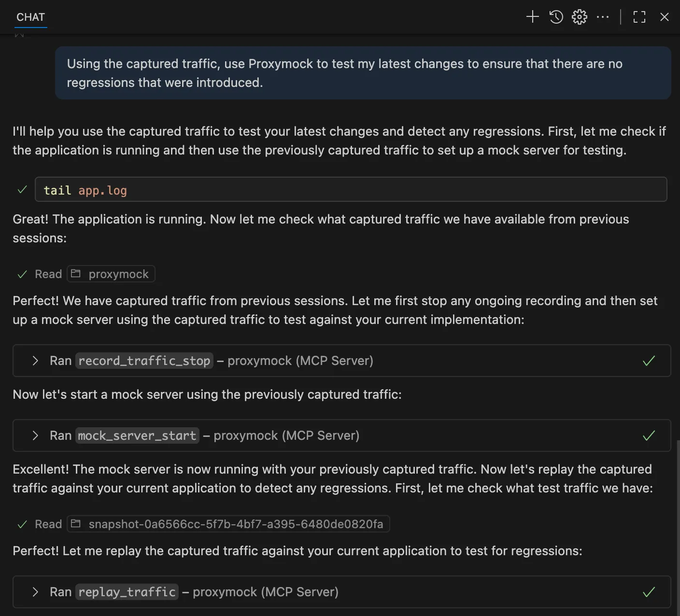Show previous chats via history icon
The image size is (680, 616).
click(556, 16)
